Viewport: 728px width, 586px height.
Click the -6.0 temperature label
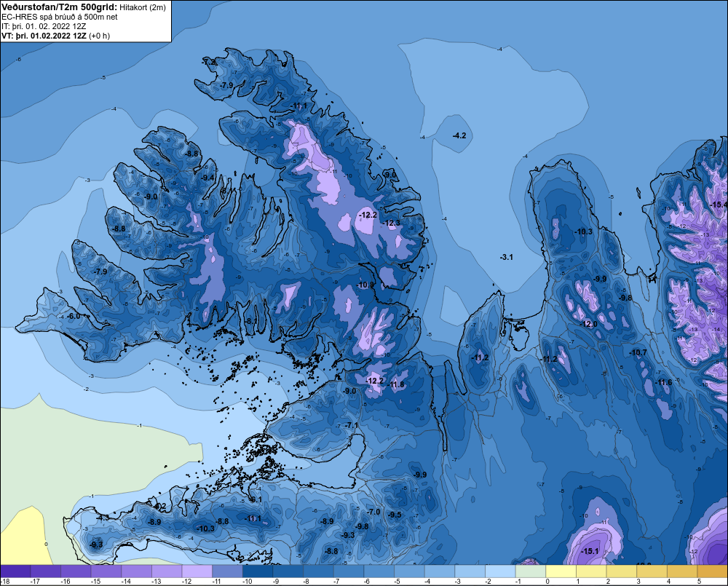click(x=74, y=316)
